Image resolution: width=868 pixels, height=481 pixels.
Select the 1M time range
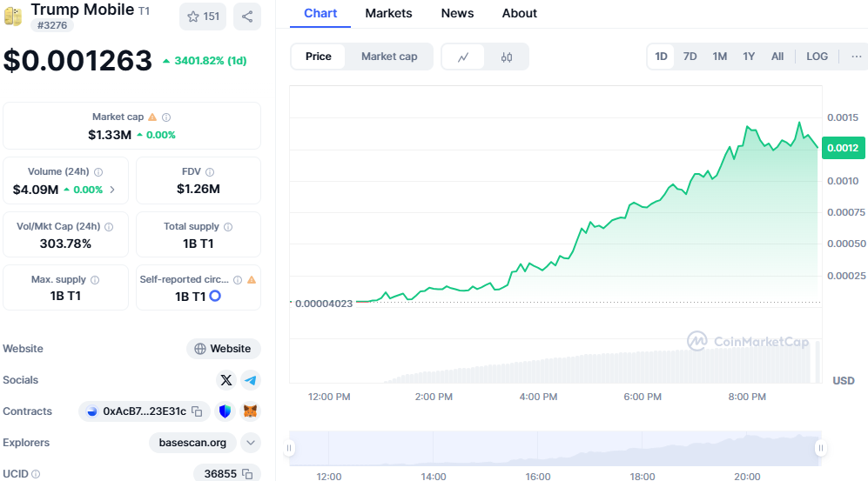(x=720, y=57)
